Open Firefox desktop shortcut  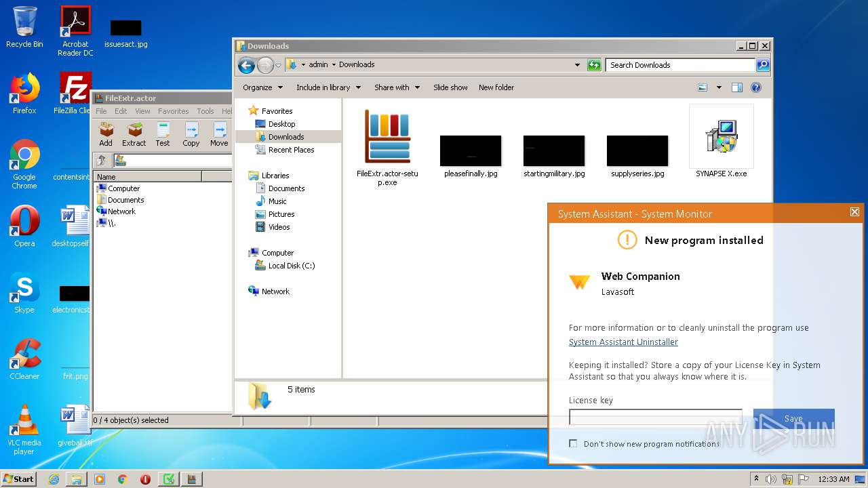pos(24,94)
